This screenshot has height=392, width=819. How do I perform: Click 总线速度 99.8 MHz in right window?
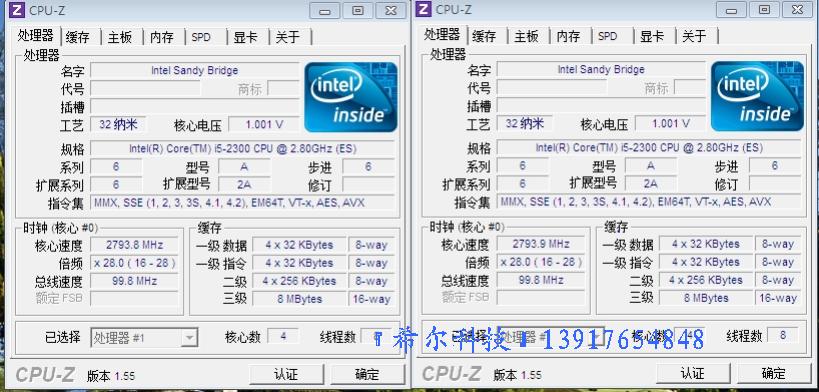click(541, 280)
